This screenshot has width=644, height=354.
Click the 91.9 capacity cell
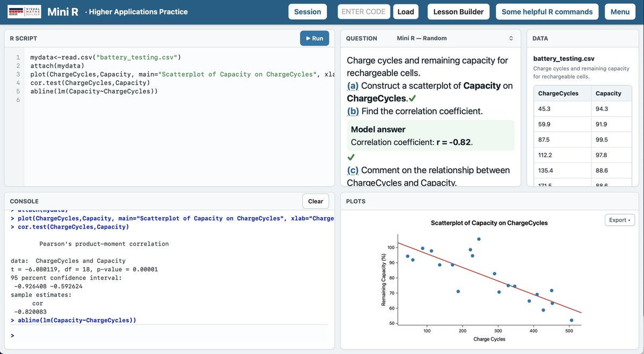[x=611, y=124]
